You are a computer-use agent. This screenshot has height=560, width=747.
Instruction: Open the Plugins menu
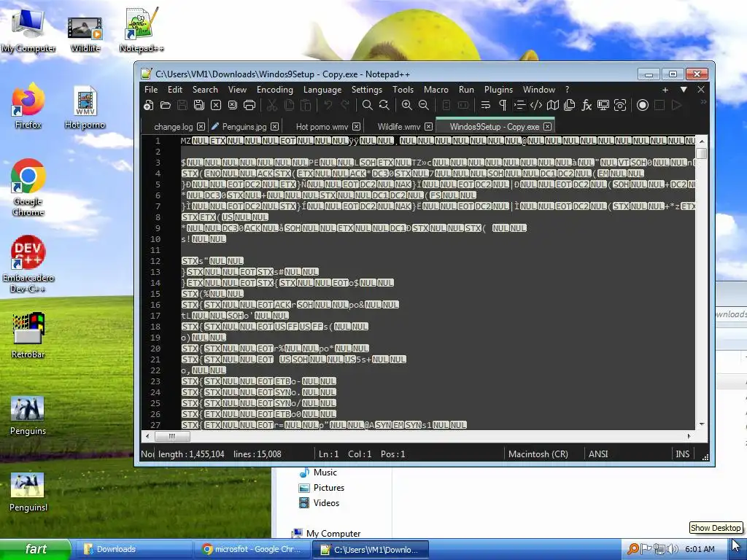498,90
